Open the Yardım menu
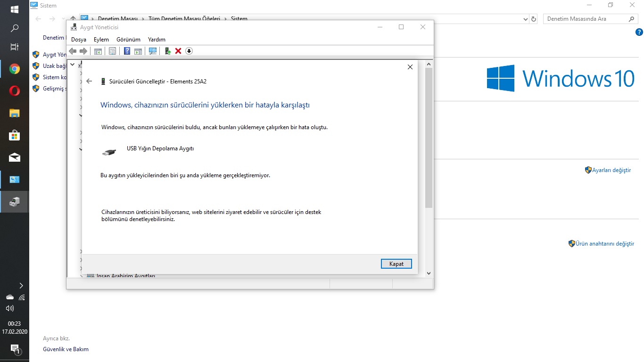644x362 pixels. [157, 40]
